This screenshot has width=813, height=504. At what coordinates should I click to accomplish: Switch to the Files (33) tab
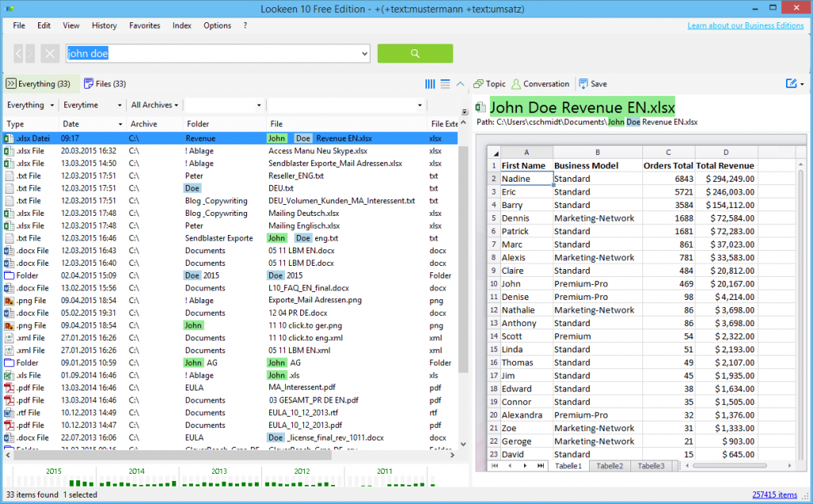(105, 83)
